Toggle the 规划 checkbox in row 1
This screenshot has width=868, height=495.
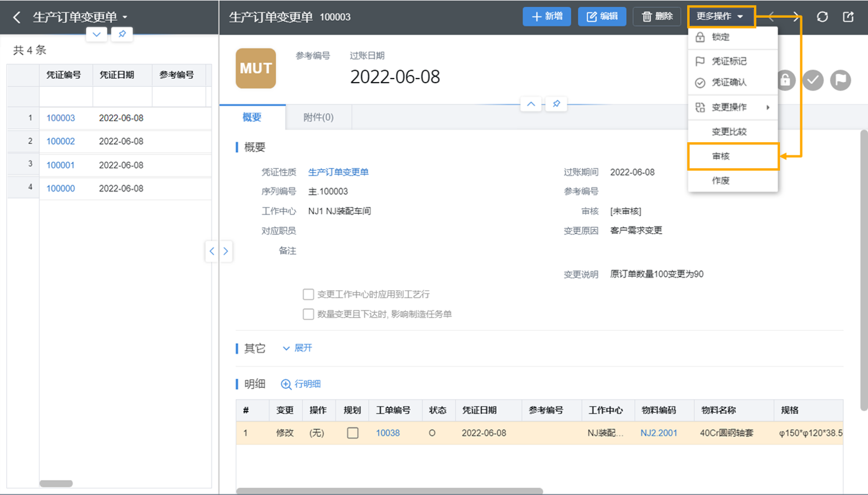353,433
